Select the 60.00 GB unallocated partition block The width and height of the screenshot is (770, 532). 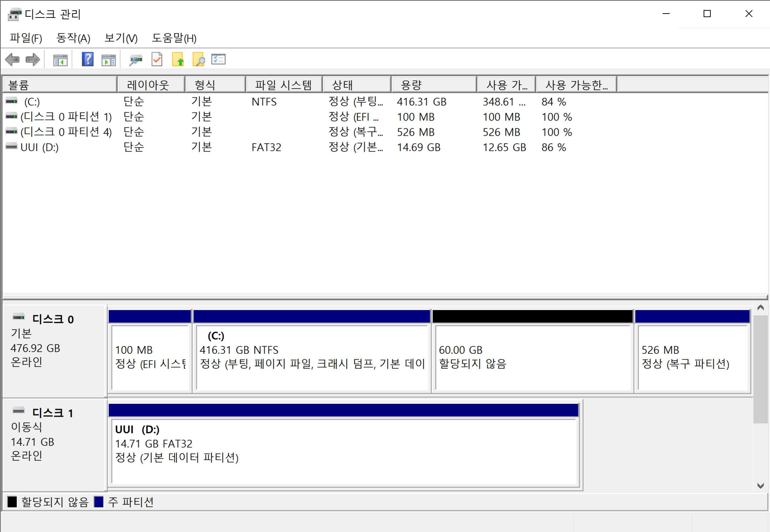pos(532,356)
